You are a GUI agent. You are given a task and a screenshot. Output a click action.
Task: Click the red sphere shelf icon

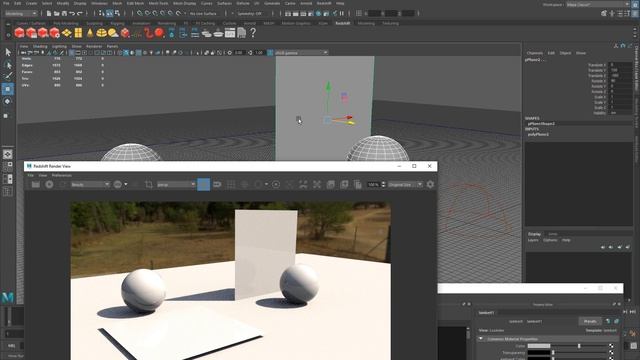160,33
